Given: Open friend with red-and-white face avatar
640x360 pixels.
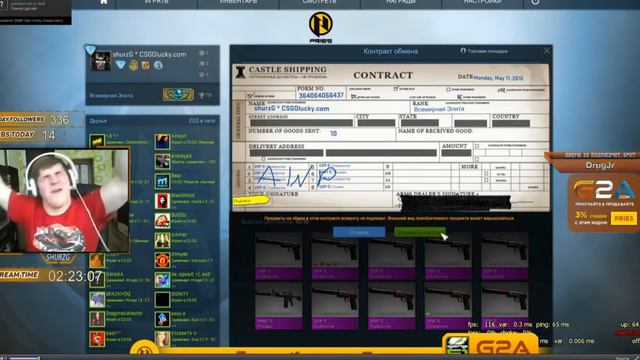Looking at the screenshot, I should [x=162, y=201].
